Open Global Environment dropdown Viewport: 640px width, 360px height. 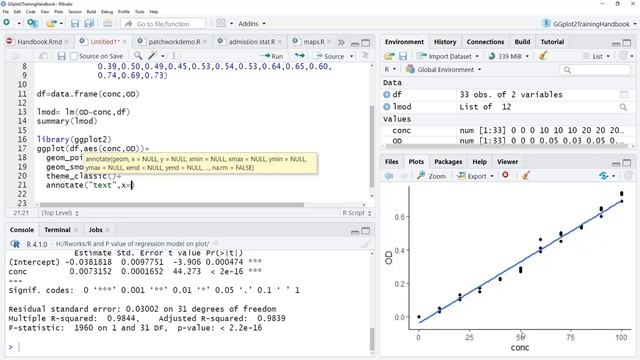tap(444, 69)
